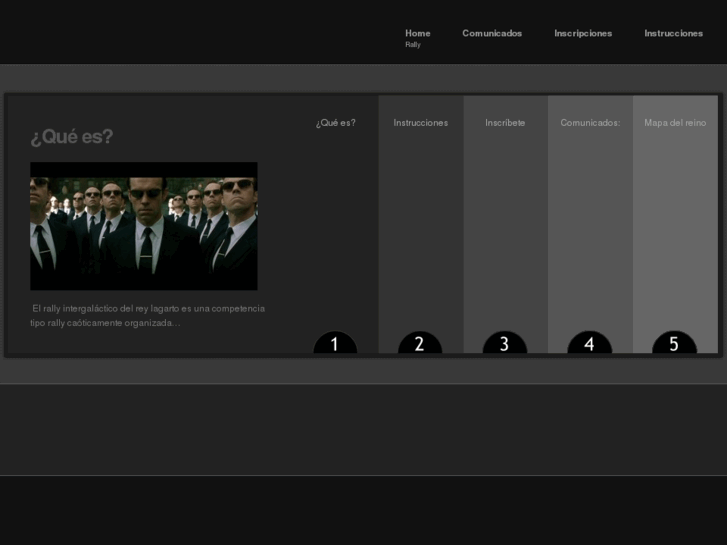Show the 'Mapa del reino' panel label
This screenshot has width=727, height=545.
675,123
